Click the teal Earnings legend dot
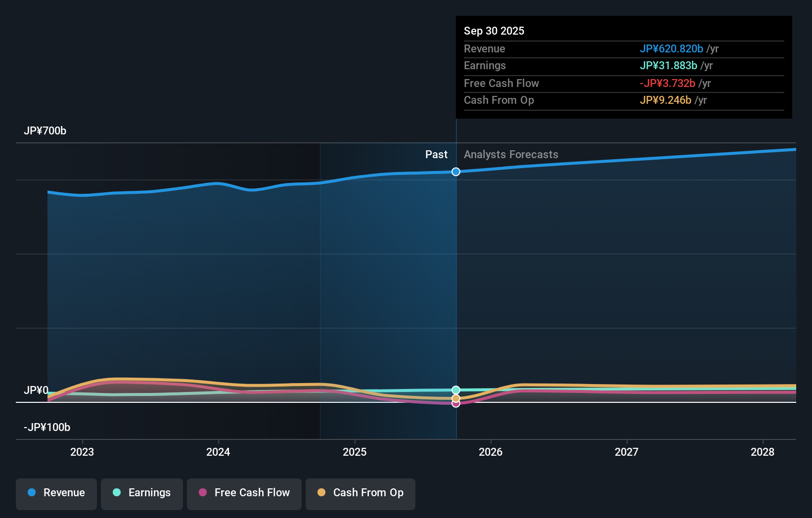 116,493
